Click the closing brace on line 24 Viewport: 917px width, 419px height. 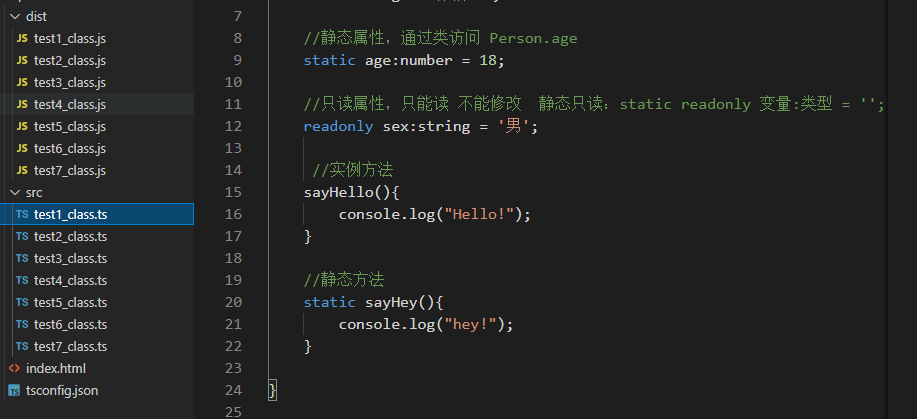pos(273,390)
